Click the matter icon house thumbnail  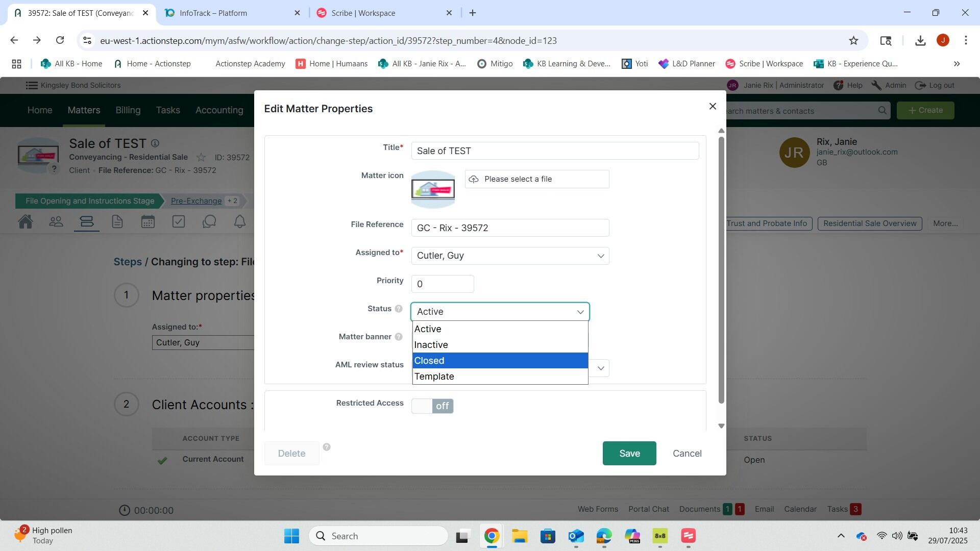(433, 189)
